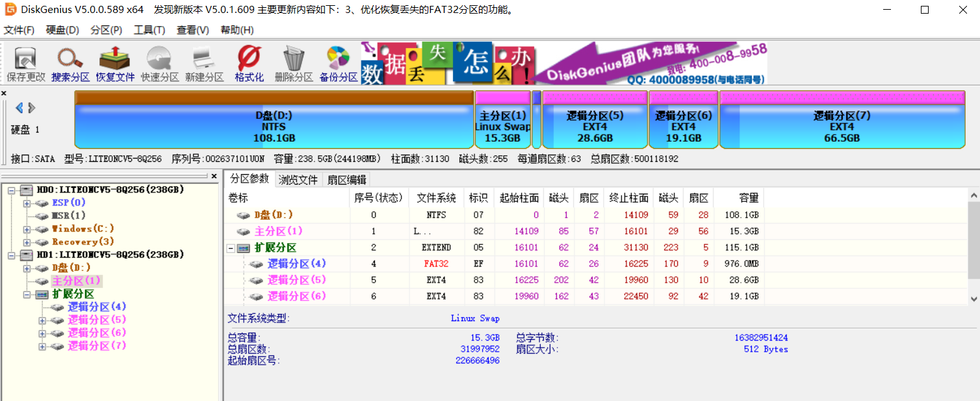Open the 工具 menu
Viewport: 980px width, 401px height.
click(x=149, y=30)
